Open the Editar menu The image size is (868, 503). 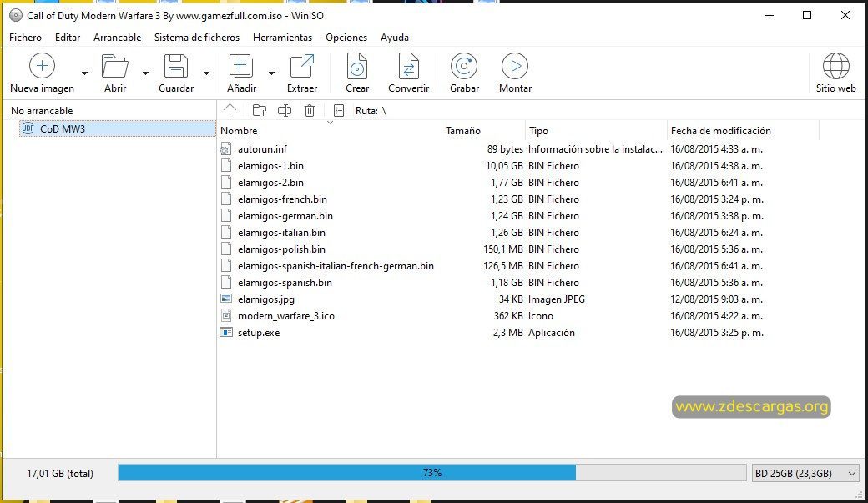click(68, 37)
